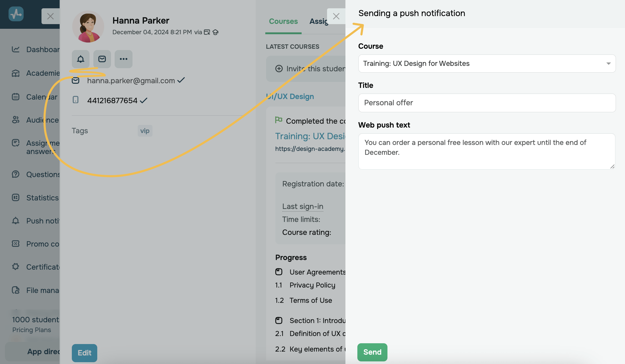Screen dimensions: 625x364
Task: Click the envelope message icon button
Action: [102, 59]
